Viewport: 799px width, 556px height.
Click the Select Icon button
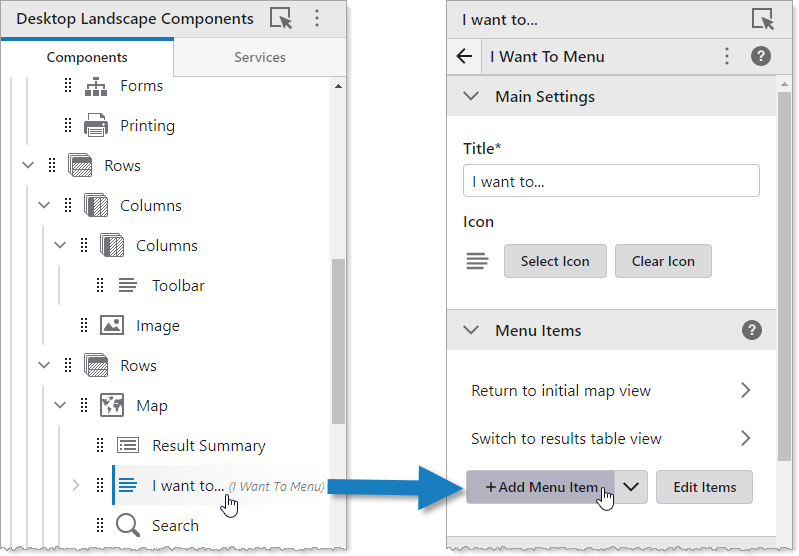pos(555,261)
